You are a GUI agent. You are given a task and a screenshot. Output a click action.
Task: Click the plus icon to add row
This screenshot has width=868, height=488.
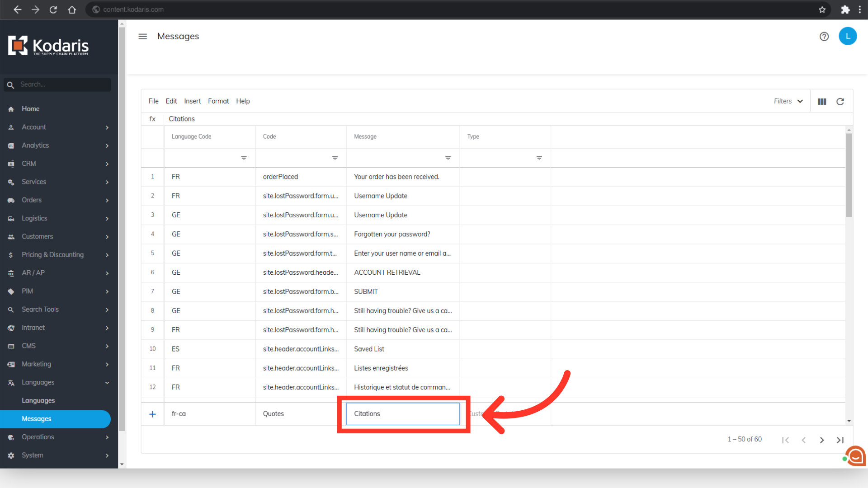click(152, 414)
